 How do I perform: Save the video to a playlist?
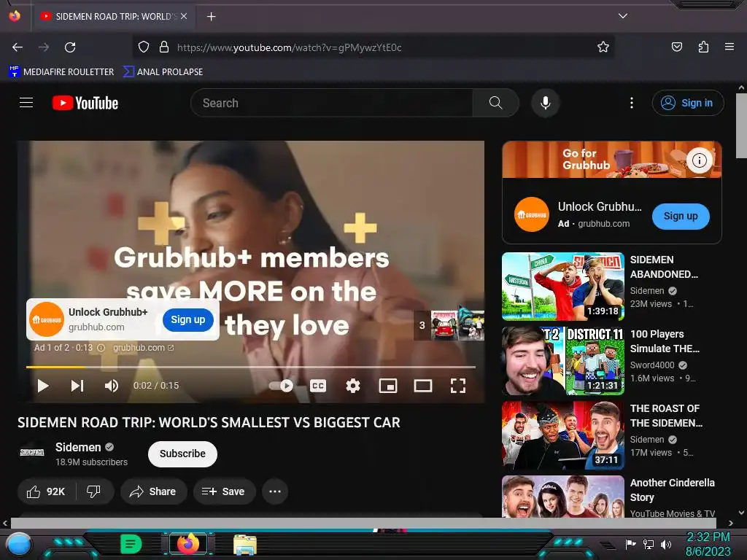coord(224,491)
